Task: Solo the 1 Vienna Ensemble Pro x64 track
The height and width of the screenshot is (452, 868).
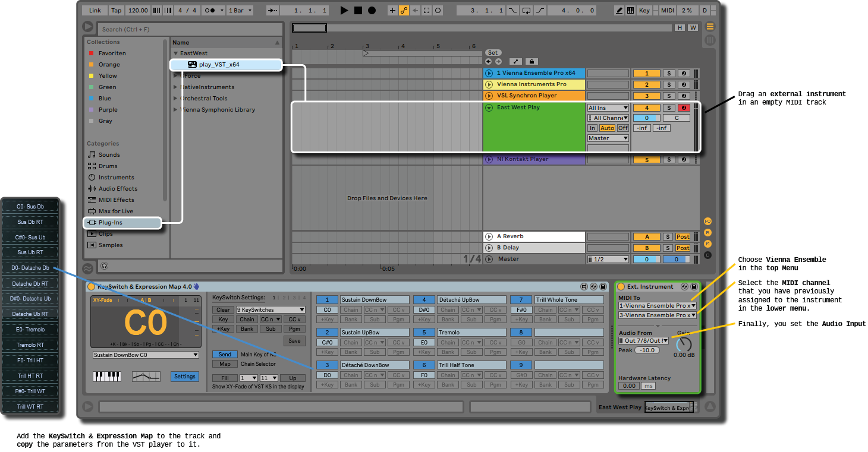Action: tap(669, 74)
